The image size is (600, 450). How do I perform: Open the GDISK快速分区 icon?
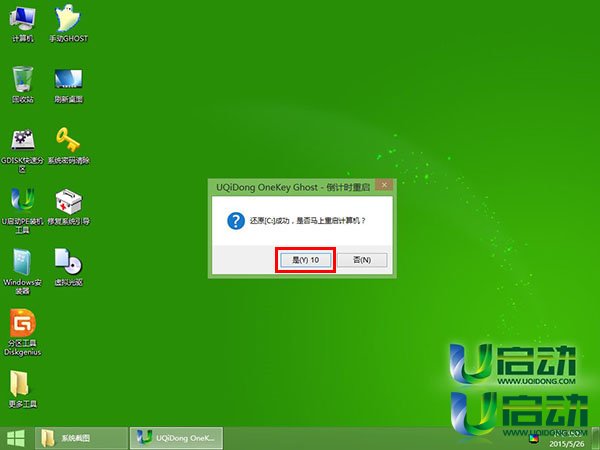[x=22, y=150]
